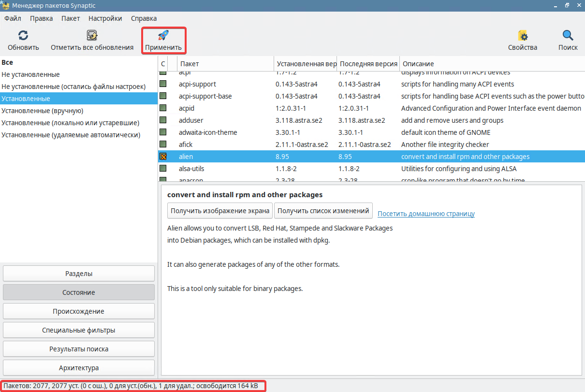
Task: Click installed version 3.118.astra.se2 of adduser
Action: click(299, 120)
